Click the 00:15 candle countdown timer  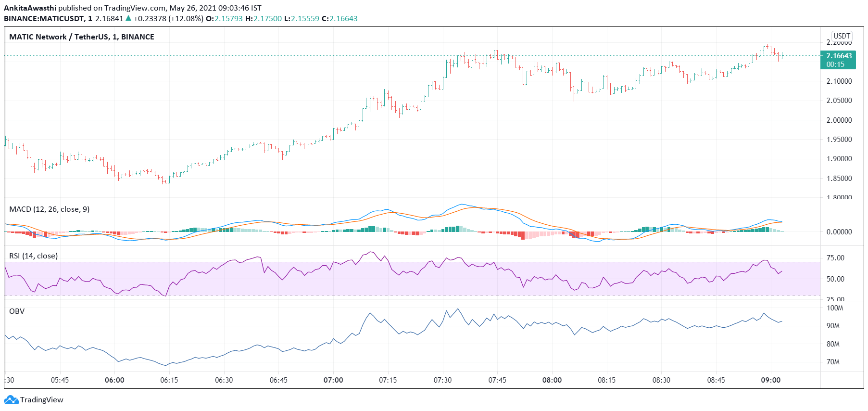point(835,64)
